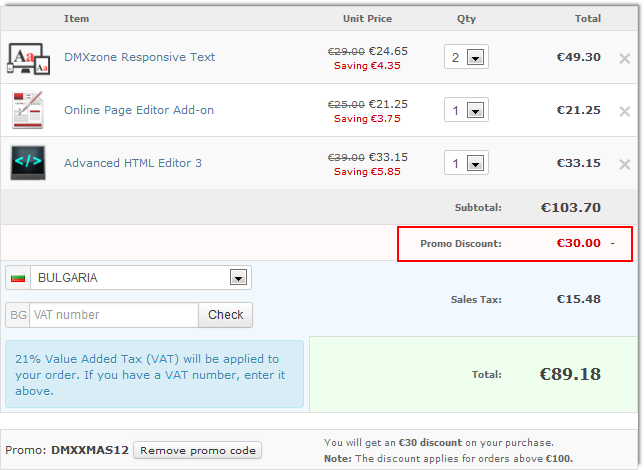This screenshot has height=470, width=644.
Task: Click the Check VAT button
Action: click(225, 315)
